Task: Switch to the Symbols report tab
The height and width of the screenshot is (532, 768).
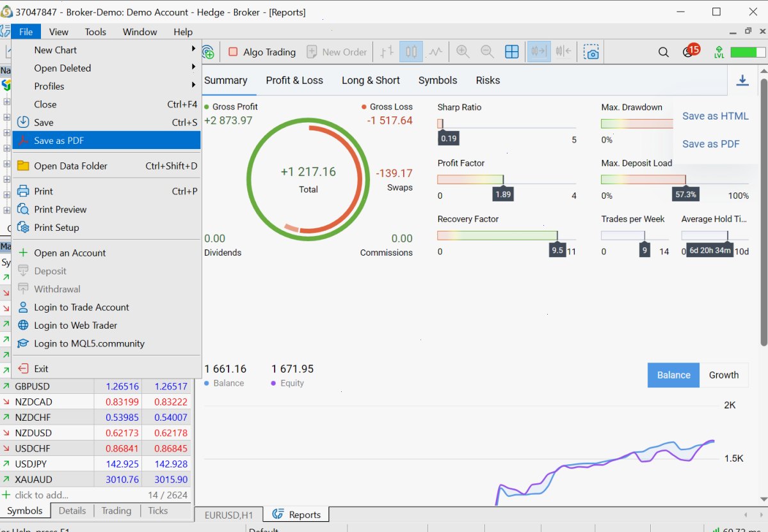Action: coord(438,80)
